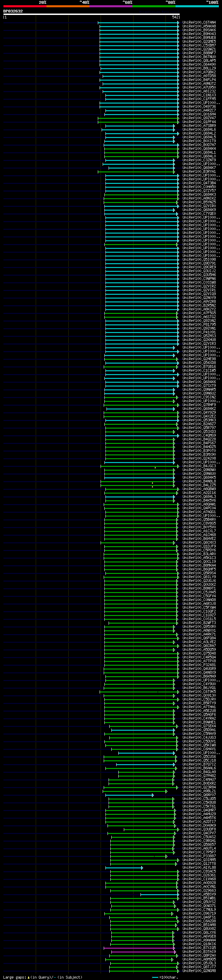Open the UniRef100_B0XIT9 entry
The width and height of the screenshot is (222, 980).
199,141
